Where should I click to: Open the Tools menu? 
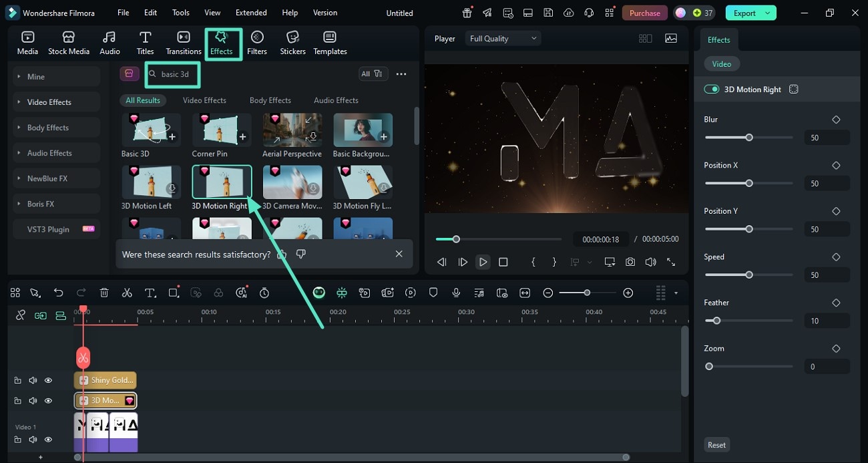181,13
